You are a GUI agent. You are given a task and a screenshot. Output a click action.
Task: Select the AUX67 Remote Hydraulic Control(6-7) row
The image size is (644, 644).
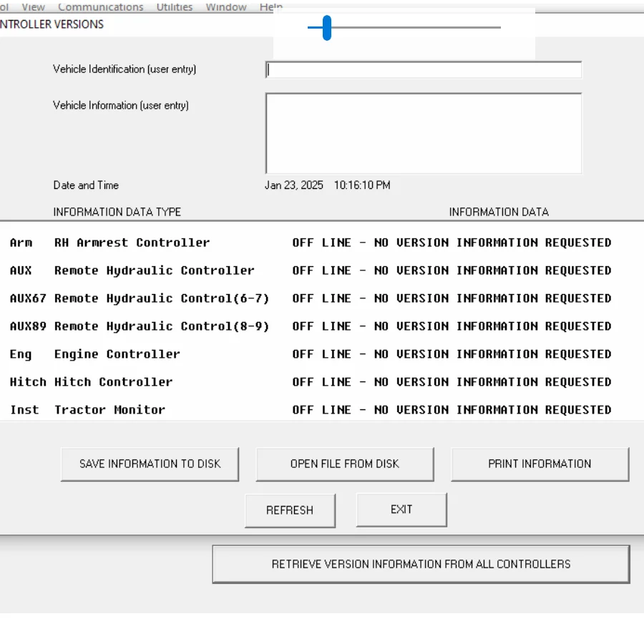click(x=311, y=298)
